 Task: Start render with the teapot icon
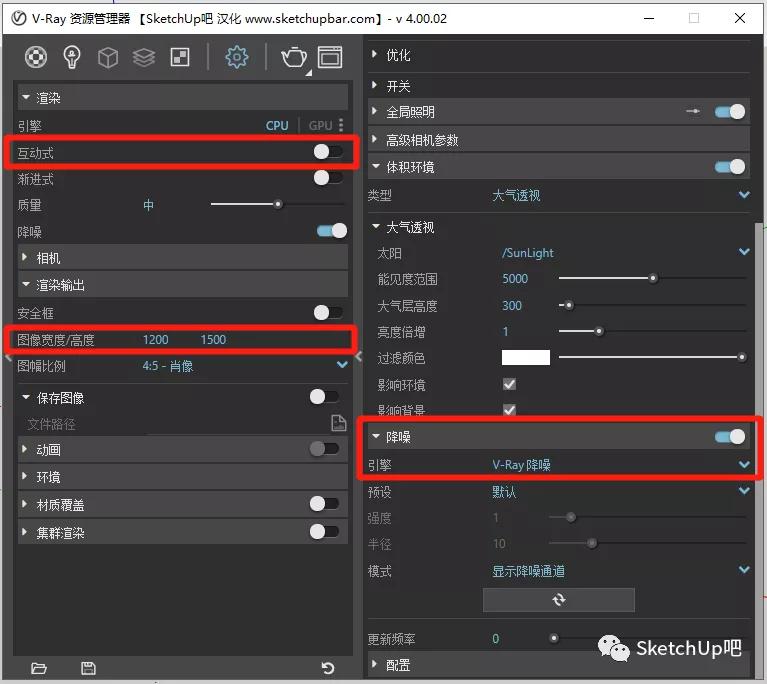coord(294,57)
